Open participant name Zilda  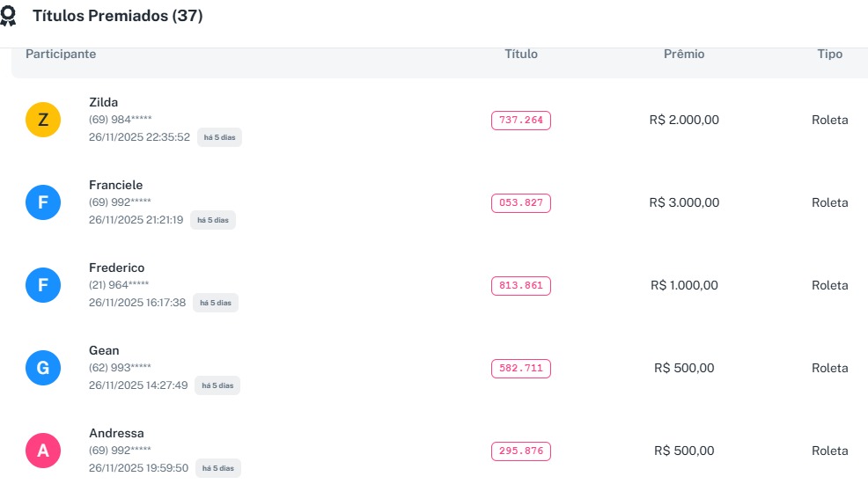103,102
